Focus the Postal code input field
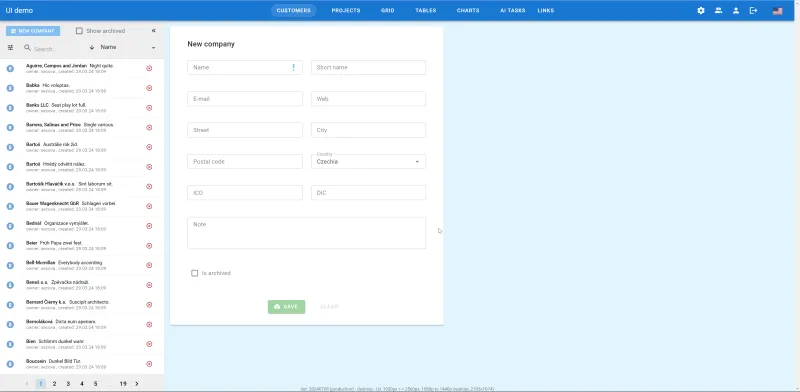Image resolution: width=800 pixels, height=392 pixels. tap(245, 161)
